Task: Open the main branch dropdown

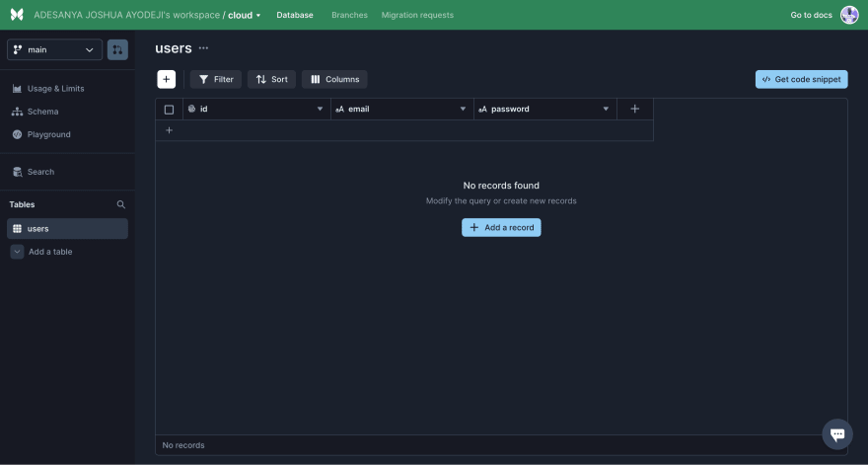Action: [54, 49]
